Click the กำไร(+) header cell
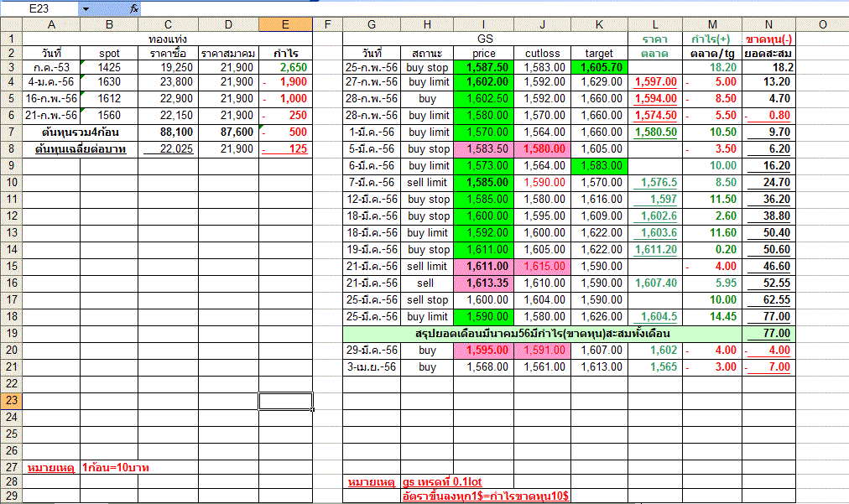Viewport: 849px width, 504px height. [712, 39]
